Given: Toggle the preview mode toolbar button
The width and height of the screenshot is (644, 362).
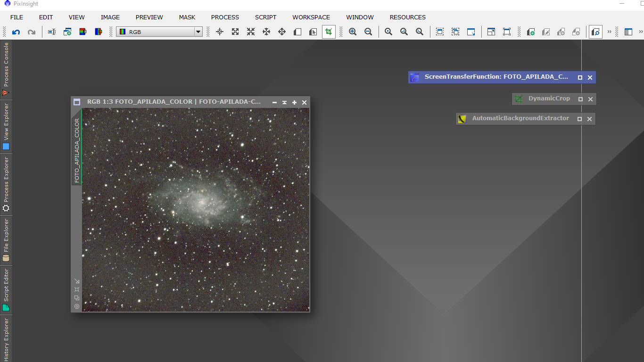Looking at the screenshot, I should tap(595, 32).
